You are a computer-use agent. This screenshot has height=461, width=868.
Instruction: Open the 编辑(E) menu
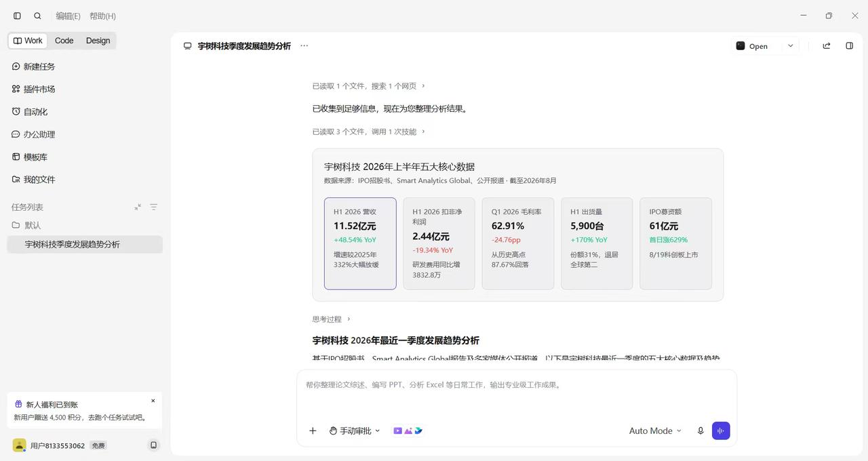pyautogui.click(x=68, y=16)
